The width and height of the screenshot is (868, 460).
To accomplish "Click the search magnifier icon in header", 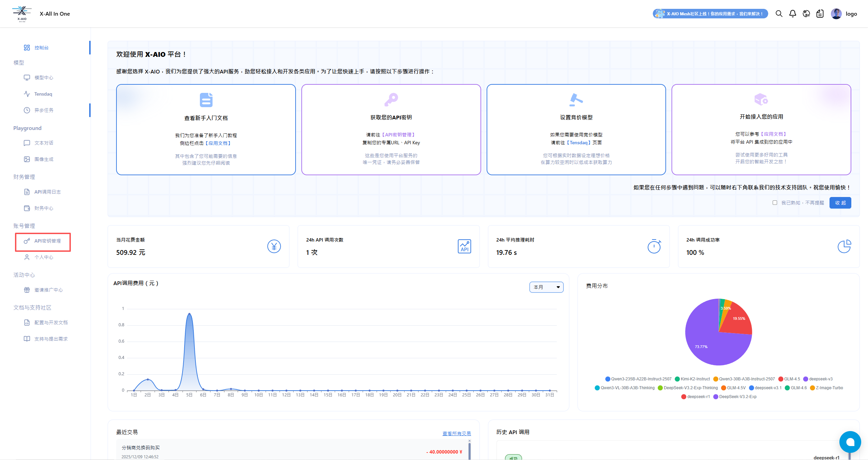I will click(779, 14).
